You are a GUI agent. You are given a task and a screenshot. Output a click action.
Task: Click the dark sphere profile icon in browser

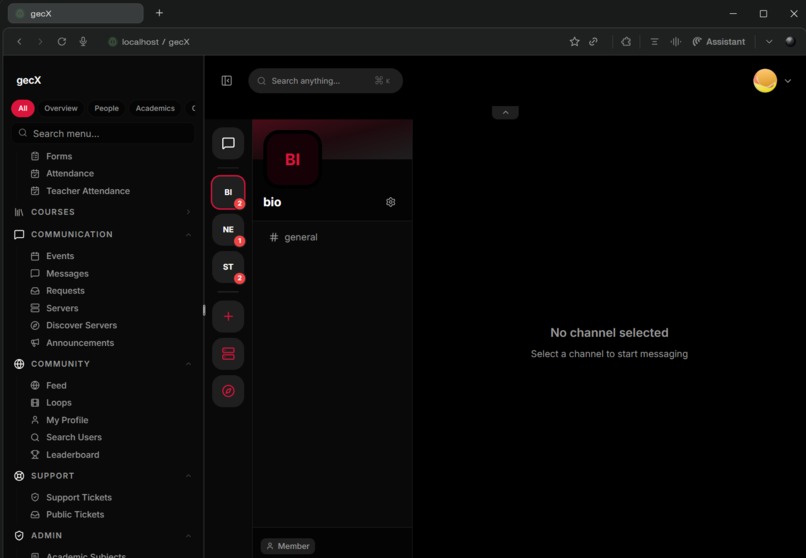791,42
